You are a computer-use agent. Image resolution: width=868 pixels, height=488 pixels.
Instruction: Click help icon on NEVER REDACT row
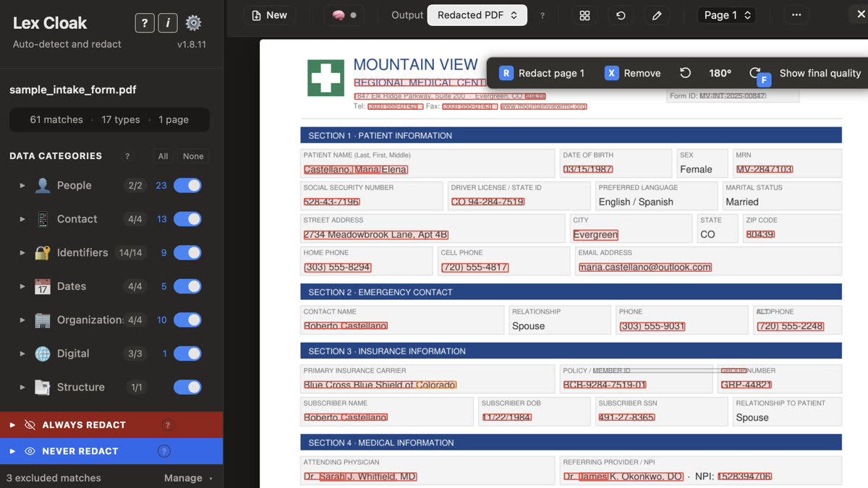pos(164,451)
